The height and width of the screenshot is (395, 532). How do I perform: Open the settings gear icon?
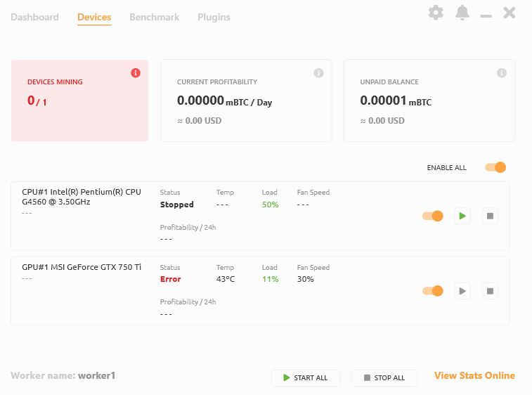(436, 13)
